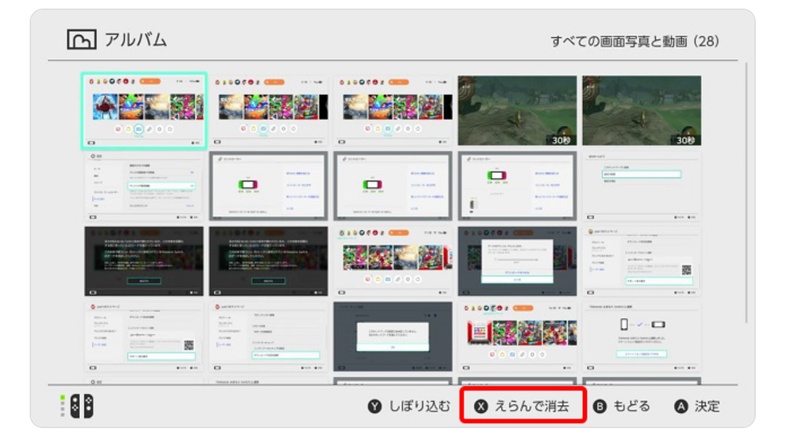Click the アルバム title text

pyautogui.click(x=136, y=39)
